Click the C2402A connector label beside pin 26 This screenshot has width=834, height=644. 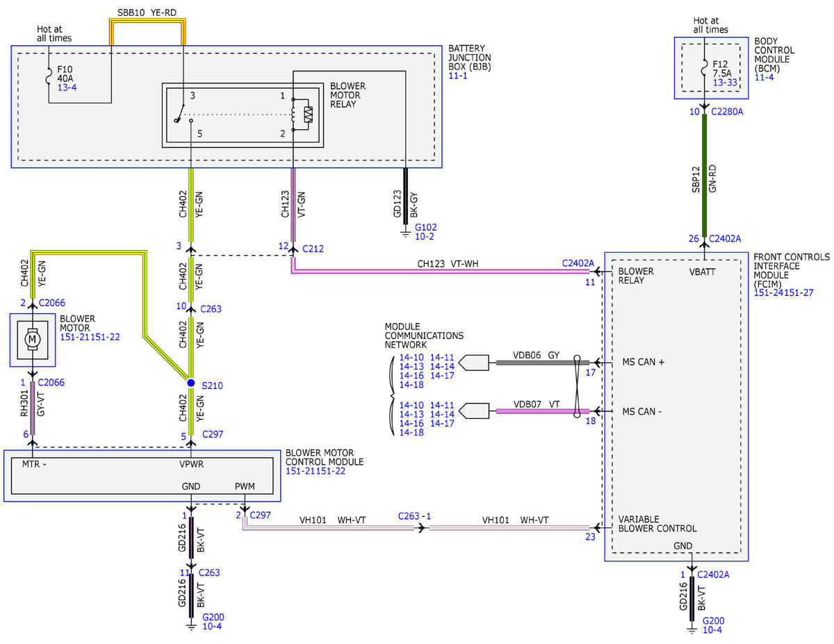point(726,239)
